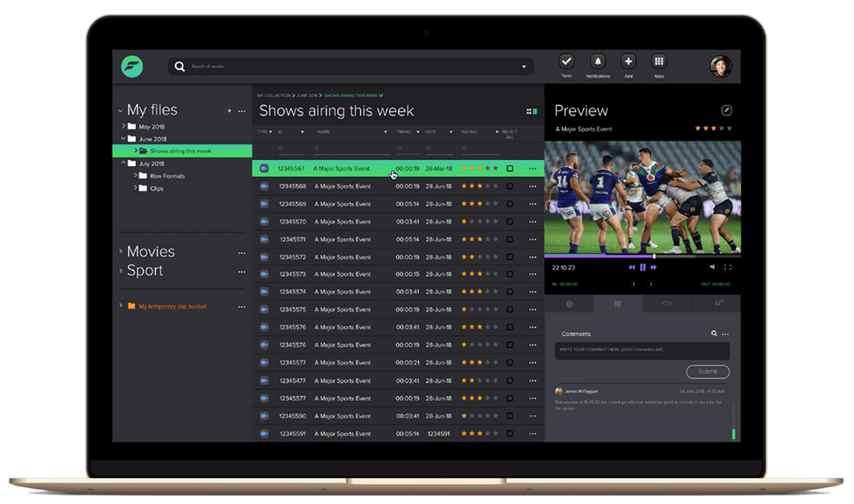Click the video progress bar handle
Image resolution: width=854 pixels, height=504 pixels.
pos(654,256)
